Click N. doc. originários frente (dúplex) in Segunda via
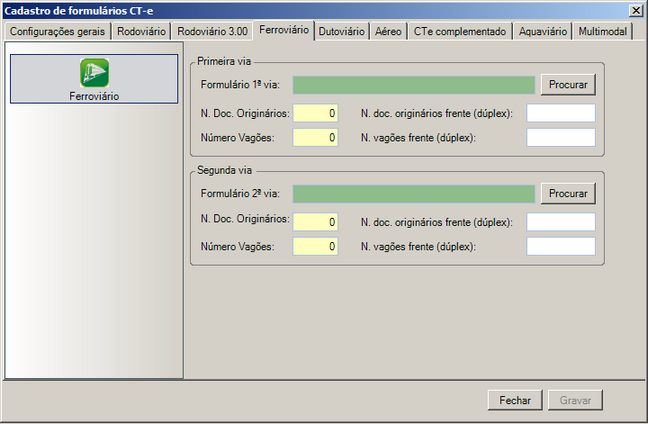 click(560, 221)
